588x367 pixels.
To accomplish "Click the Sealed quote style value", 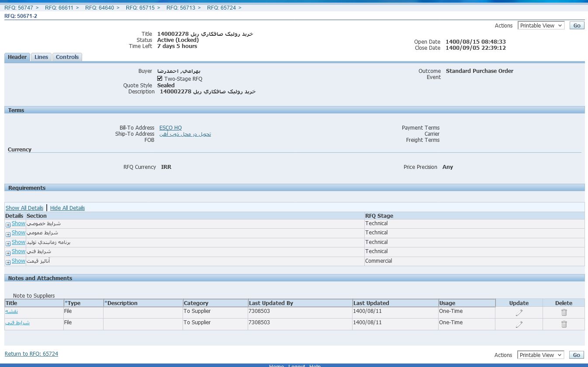I will tap(166, 86).
